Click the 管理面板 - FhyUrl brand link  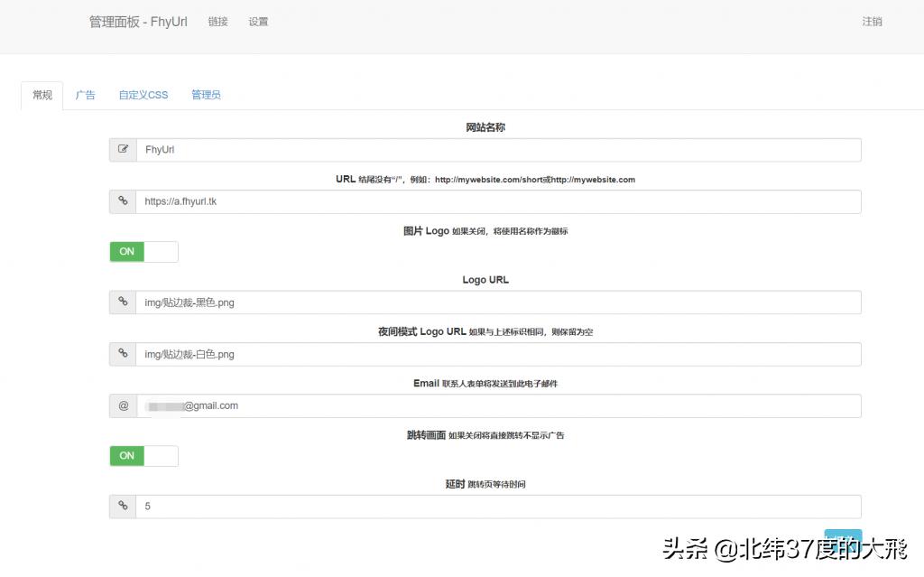point(137,22)
